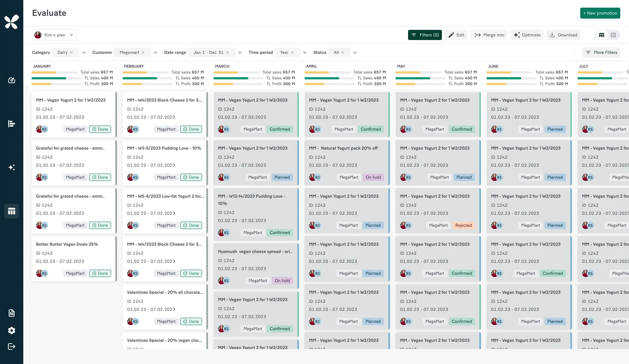Image resolution: width=629 pixels, height=364 pixels.
Task: Open Valentines Special - 20% vegan cho... card
Action: click(x=165, y=341)
